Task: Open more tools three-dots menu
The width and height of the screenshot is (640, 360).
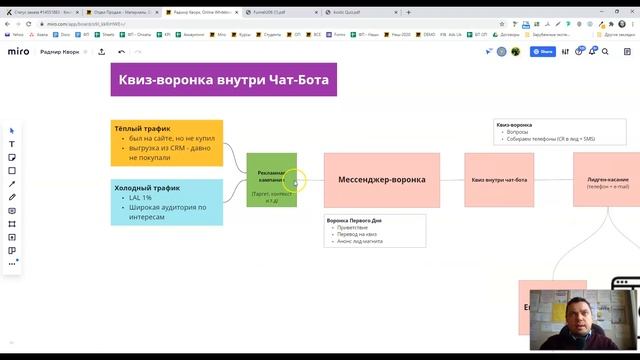Action: click(12, 264)
